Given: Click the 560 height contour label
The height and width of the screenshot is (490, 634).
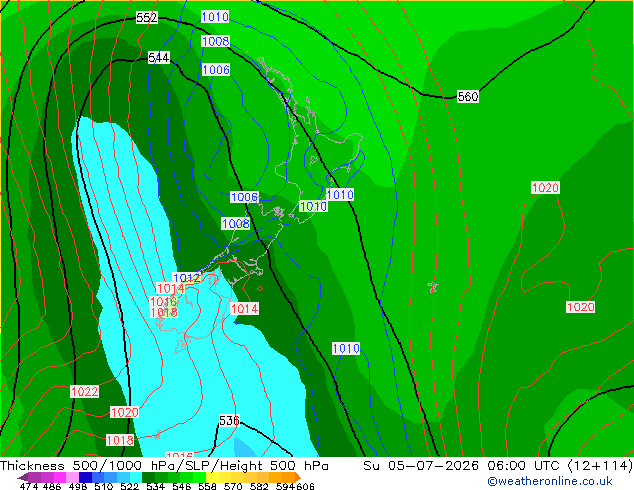Looking at the screenshot, I should tap(468, 96).
